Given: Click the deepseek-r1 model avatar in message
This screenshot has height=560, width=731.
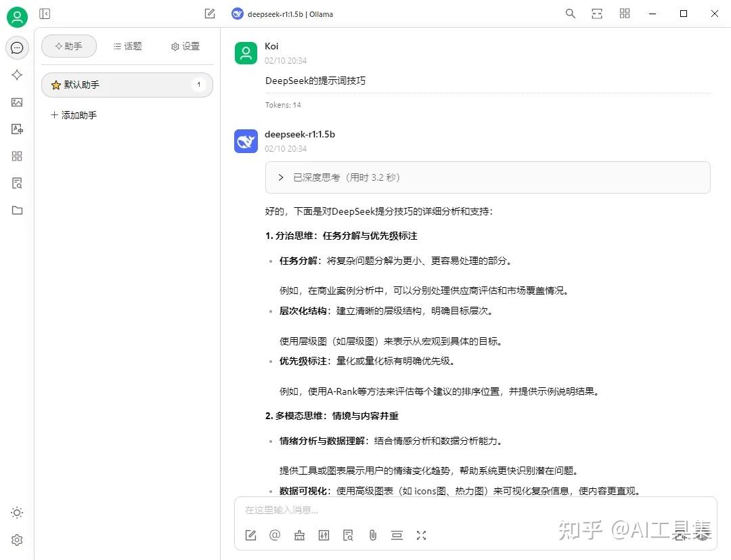Looking at the screenshot, I should click(x=246, y=142).
